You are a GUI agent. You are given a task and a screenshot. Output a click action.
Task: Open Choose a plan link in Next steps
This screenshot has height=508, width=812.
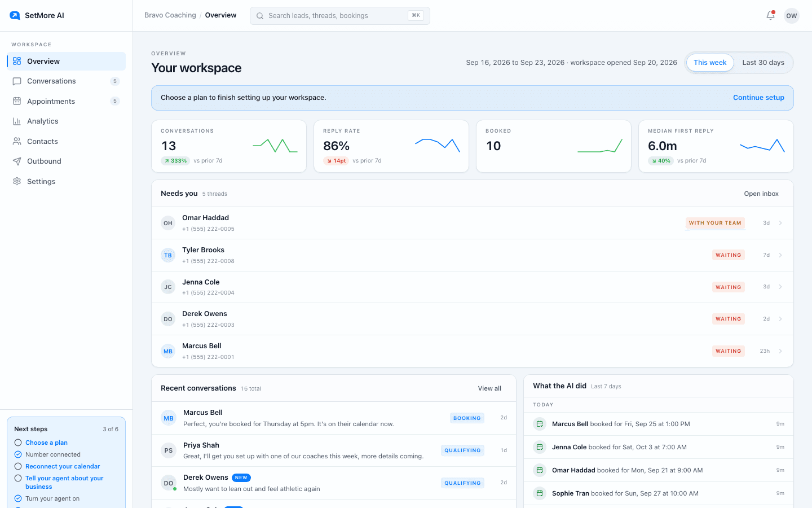46,443
